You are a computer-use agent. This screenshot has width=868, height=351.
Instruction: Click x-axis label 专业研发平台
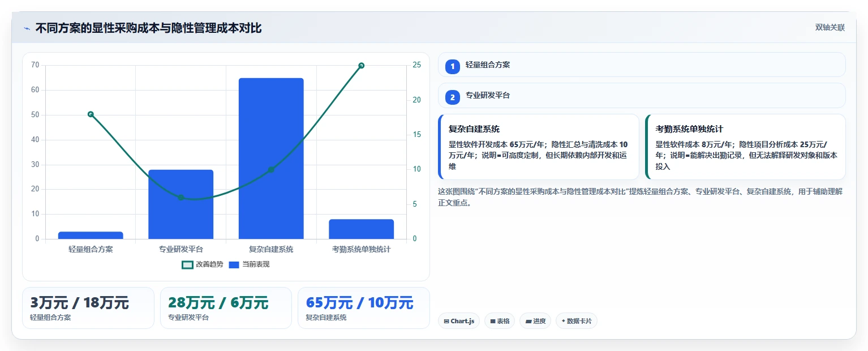pos(181,249)
